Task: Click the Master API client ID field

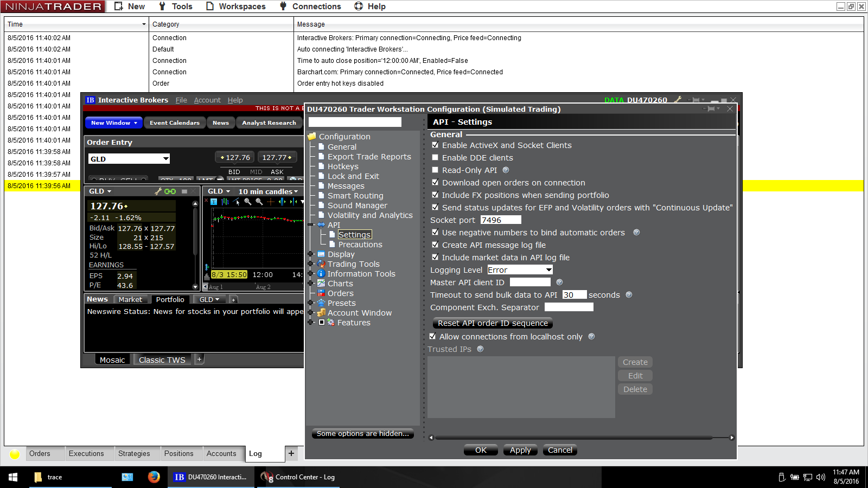Action: [x=530, y=282]
